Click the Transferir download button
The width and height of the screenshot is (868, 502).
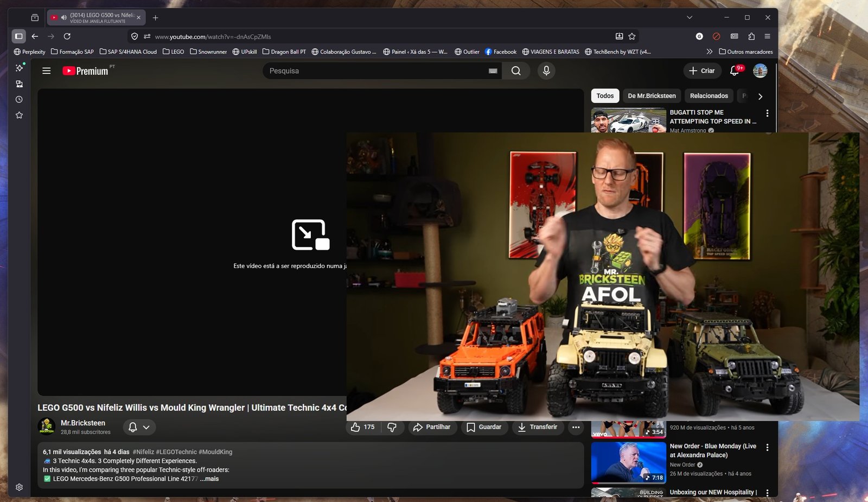pyautogui.click(x=537, y=427)
